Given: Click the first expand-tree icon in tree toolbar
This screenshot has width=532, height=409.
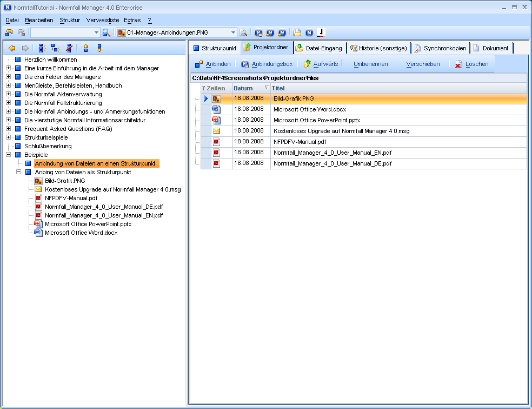Looking at the screenshot, I should pos(42,48).
